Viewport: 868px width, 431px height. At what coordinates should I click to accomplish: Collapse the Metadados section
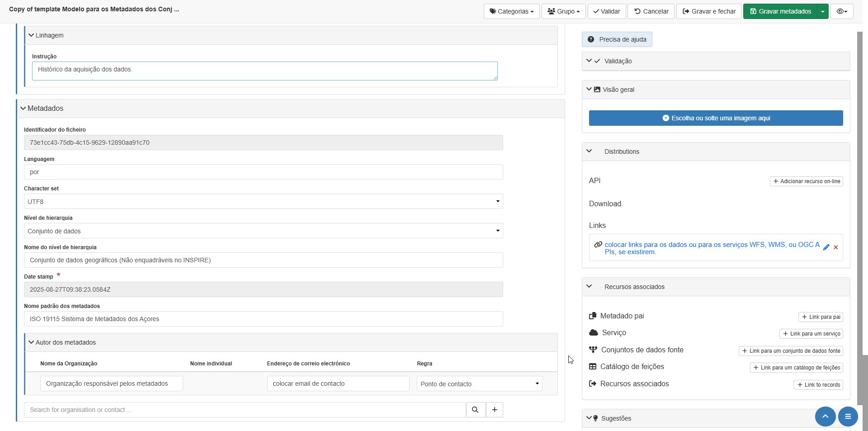(x=23, y=109)
